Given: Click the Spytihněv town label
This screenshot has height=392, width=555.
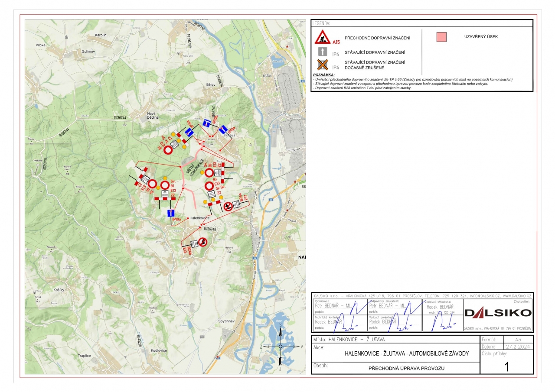Looking at the screenshot, I should point(226,321).
